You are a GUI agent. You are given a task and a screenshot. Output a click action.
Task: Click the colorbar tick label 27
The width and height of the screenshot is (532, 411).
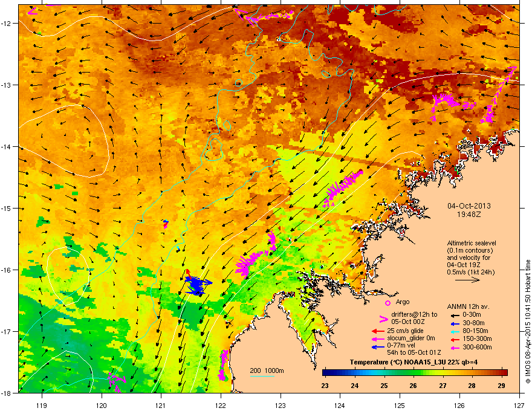tap(443, 386)
